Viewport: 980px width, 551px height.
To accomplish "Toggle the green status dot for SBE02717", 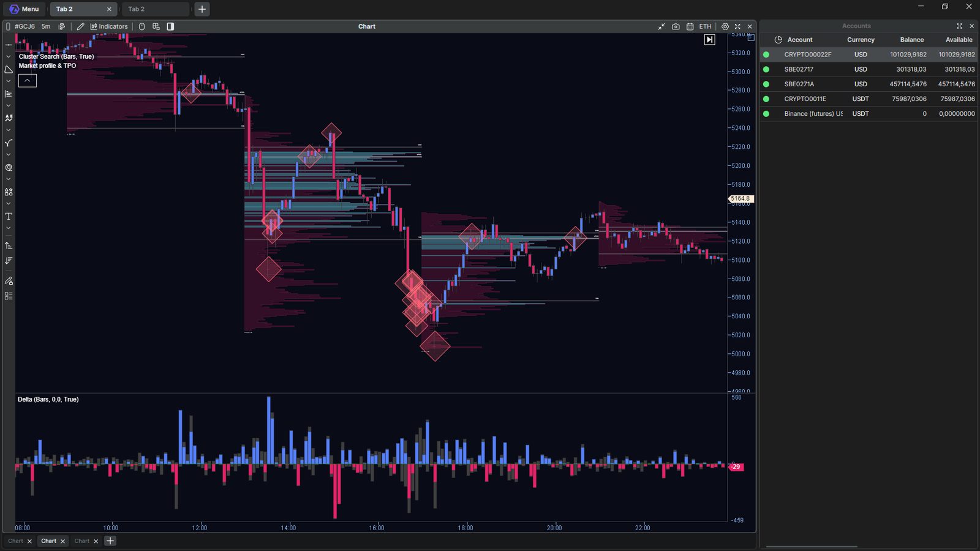I will [x=766, y=69].
